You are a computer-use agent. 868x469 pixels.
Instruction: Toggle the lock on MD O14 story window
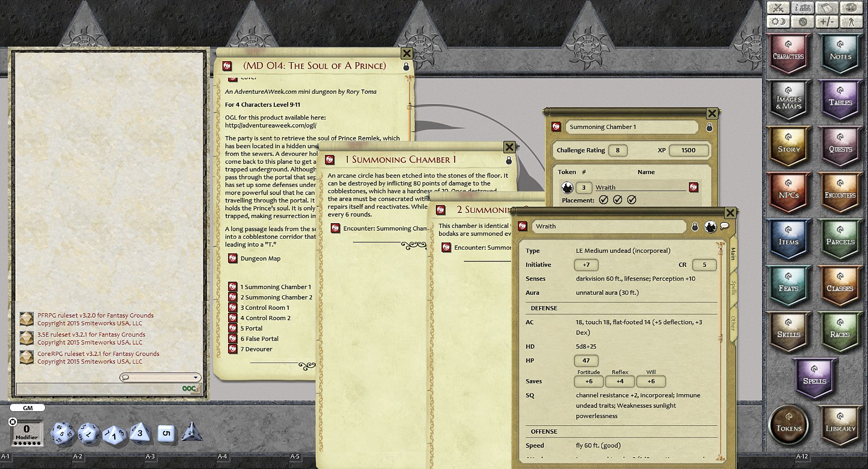coord(406,67)
